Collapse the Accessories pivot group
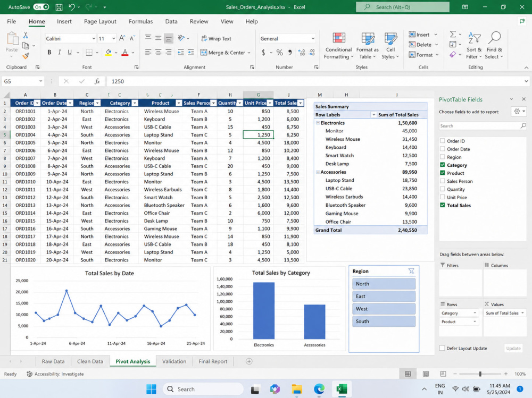The height and width of the screenshot is (398, 532). point(318,172)
